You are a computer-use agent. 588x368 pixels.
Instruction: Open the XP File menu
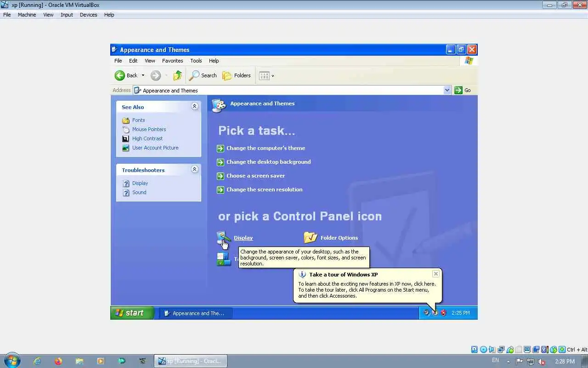click(x=118, y=61)
